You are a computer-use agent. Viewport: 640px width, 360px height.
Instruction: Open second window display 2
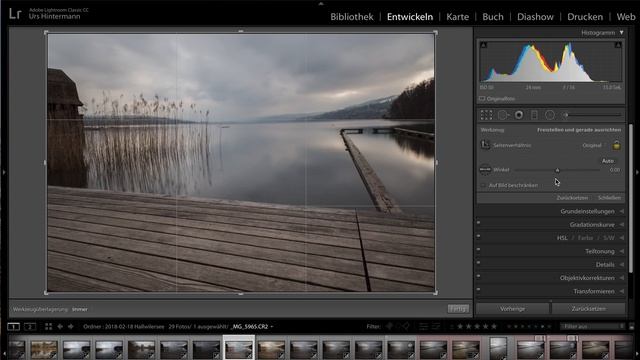click(x=30, y=327)
